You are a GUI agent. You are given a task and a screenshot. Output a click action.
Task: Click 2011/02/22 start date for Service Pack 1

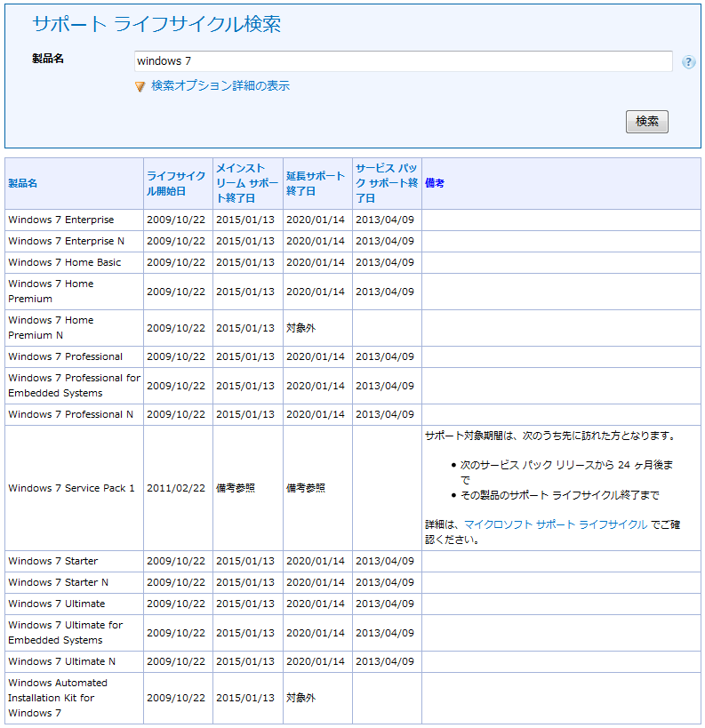coord(176,488)
